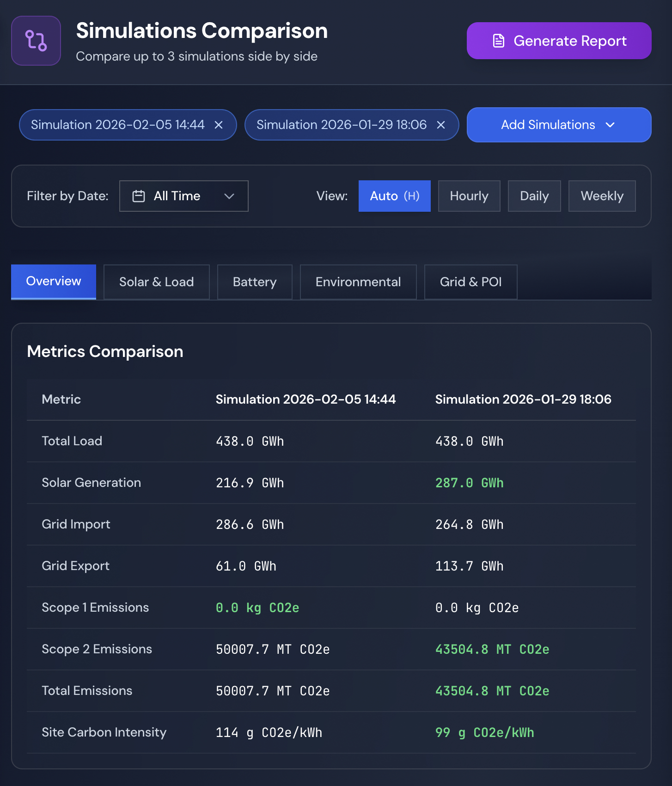Switch view to Weekly
Image resolution: width=672 pixels, height=786 pixels.
602,196
